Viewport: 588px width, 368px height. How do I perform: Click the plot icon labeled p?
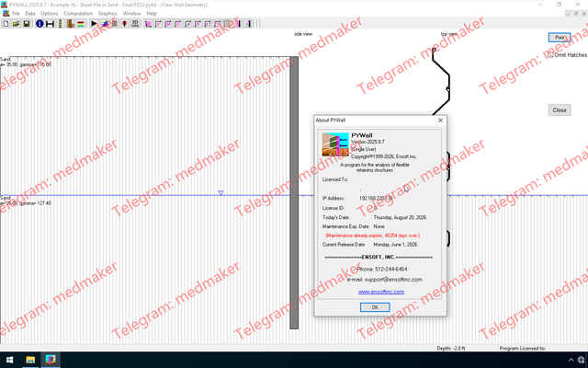[x=187, y=24]
